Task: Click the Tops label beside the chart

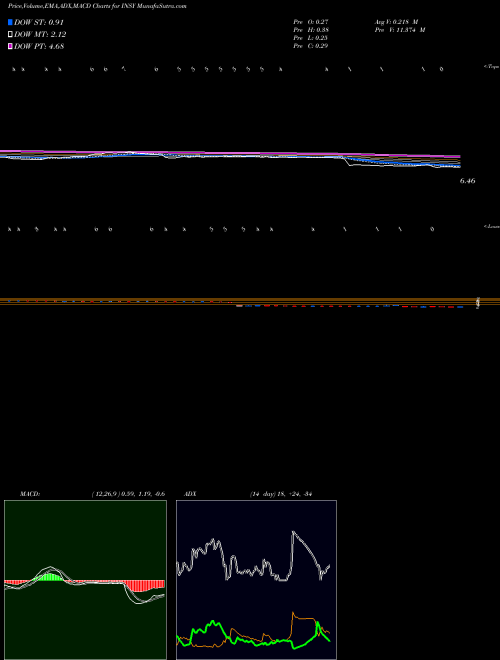Action: pyautogui.click(x=491, y=67)
